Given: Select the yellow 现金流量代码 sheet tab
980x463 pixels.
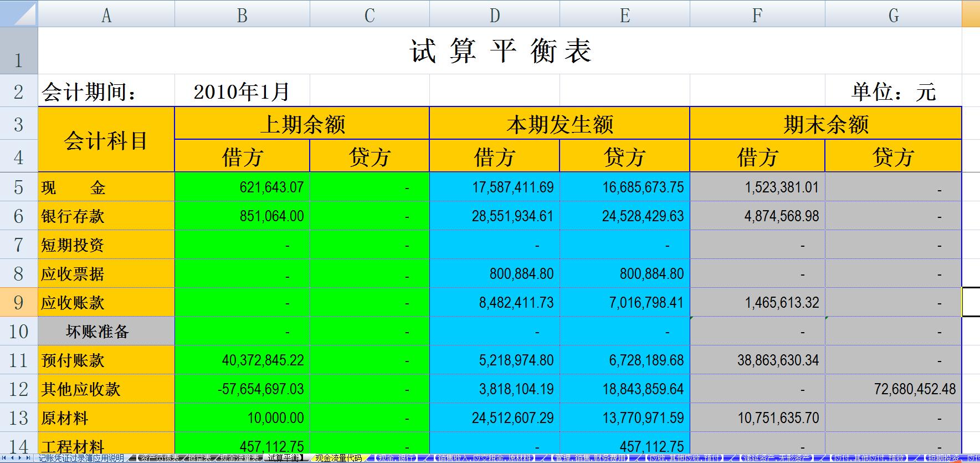Looking at the screenshot, I should point(338,458).
